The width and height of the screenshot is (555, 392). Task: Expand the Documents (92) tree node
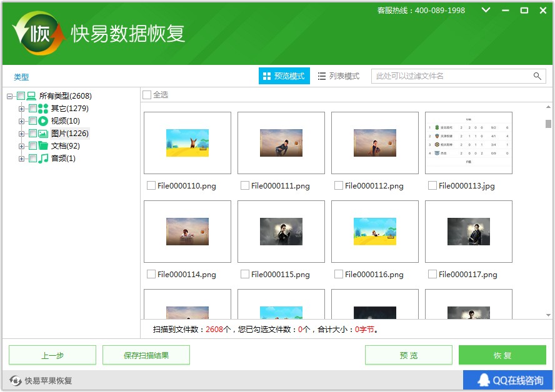tap(22, 146)
